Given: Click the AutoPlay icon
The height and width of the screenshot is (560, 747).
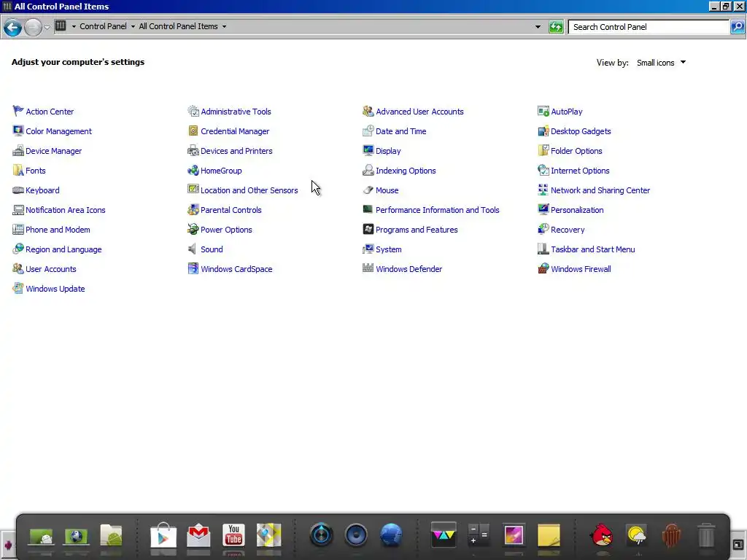Looking at the screenshot, I should (543, 111).
